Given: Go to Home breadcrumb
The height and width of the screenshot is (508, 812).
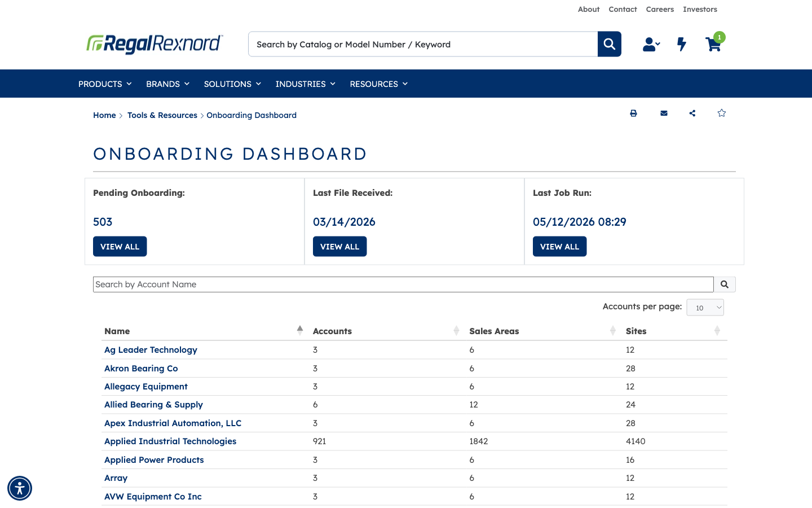Looking at the screenshot, I should pyautogui.click(x=104, y=115).
